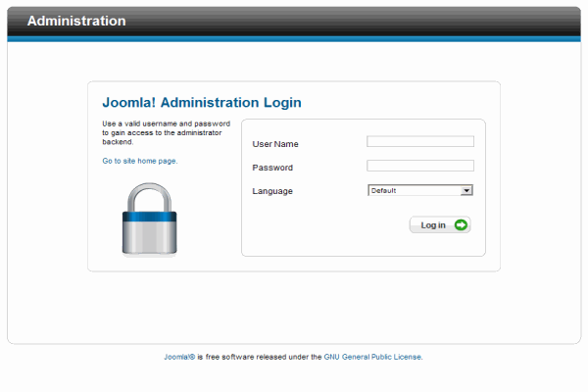588x392 pixels.
Task: Click the User Name label
Action: pos(275,144)
